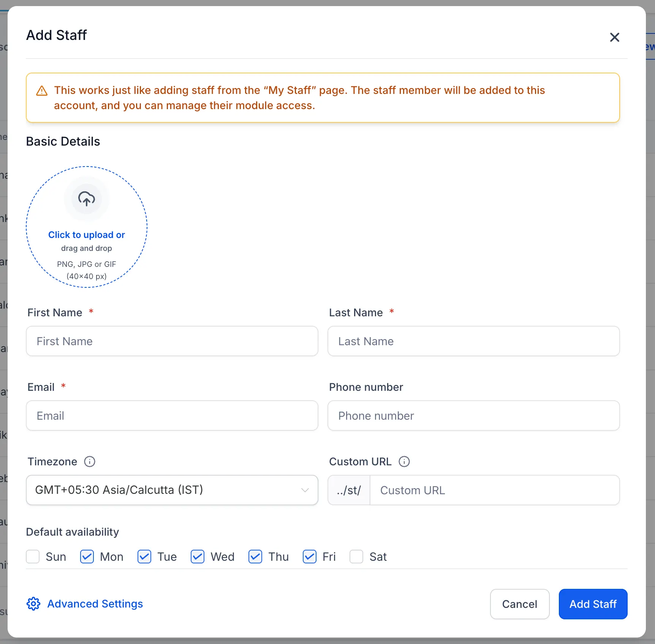Focus the First Name input field
655x644 pixels.
(x=172, y=341)
